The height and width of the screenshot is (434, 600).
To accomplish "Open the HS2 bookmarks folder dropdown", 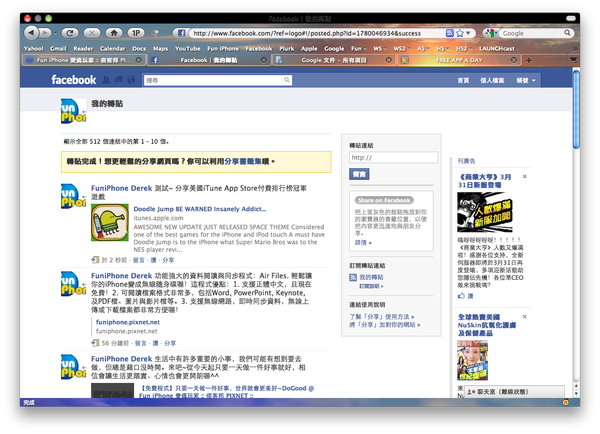I will (464, 49).
